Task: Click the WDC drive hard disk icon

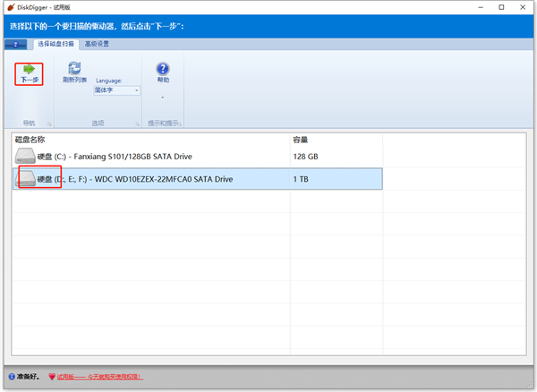Action: tap(28, 179)
